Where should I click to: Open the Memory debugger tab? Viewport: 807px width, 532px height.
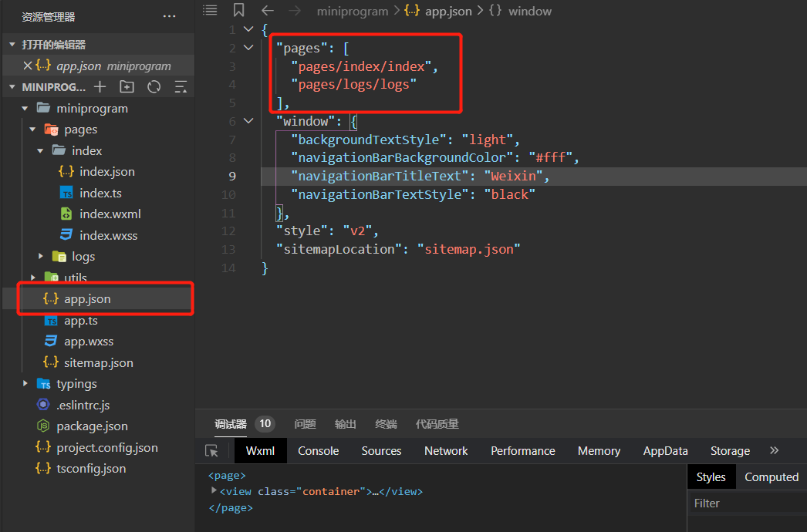[x=599, y=451]
